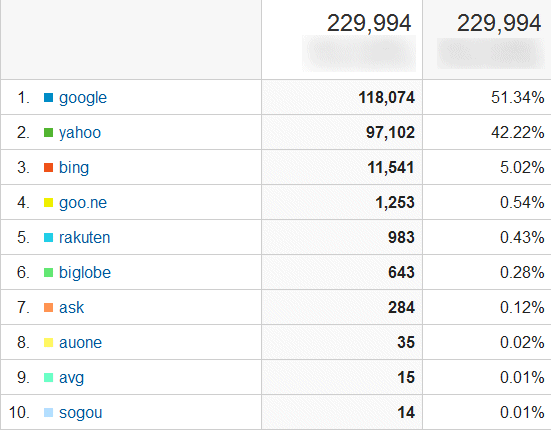Select the 118,074 visits cell
Screen dimensions: 551x430
342,97
